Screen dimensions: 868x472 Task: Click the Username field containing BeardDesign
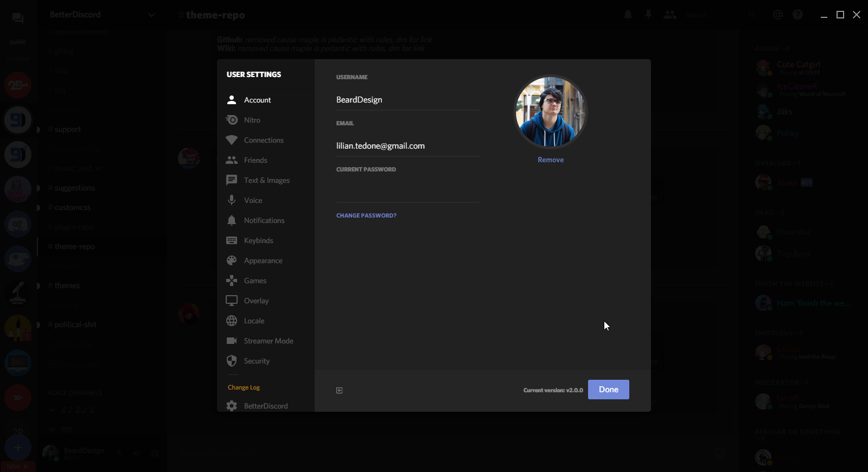coord(408,100)
